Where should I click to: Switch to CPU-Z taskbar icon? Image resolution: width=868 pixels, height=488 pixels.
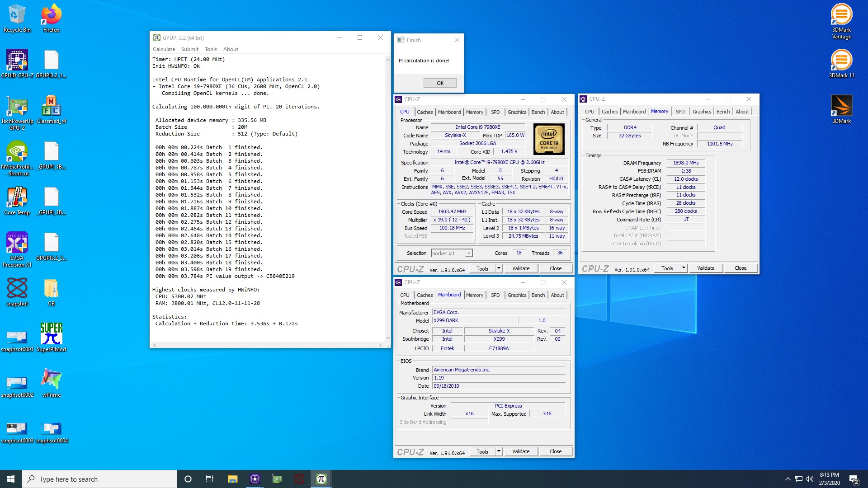pos(255,479)
